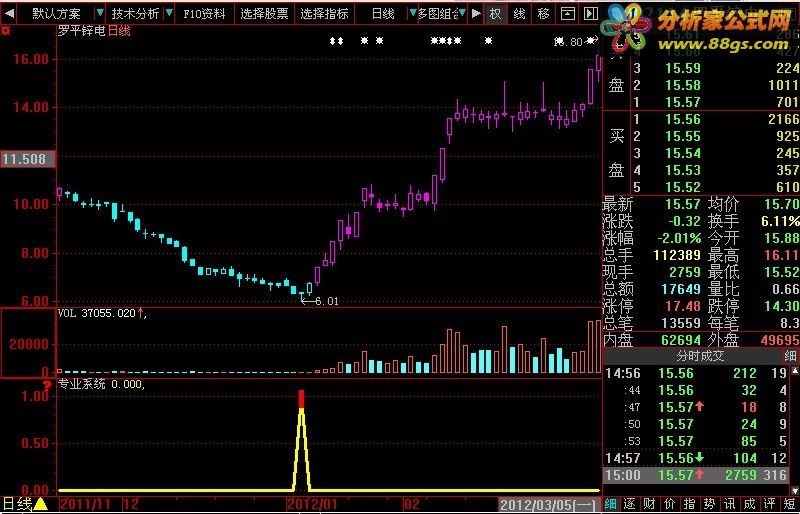This screenshot has width=800, height=514.
Task: Expand the 多图组合 dropdown arrow
Action: [462, 13]
